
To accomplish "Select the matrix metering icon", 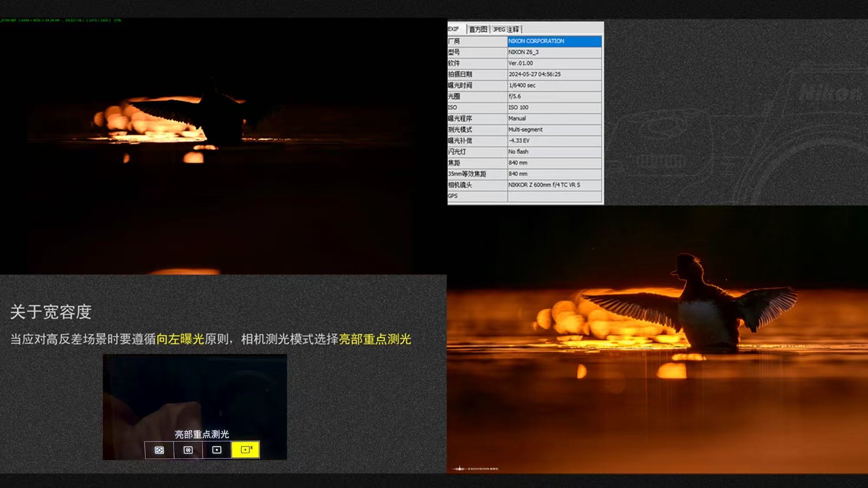I will click(x=159, y=450).
